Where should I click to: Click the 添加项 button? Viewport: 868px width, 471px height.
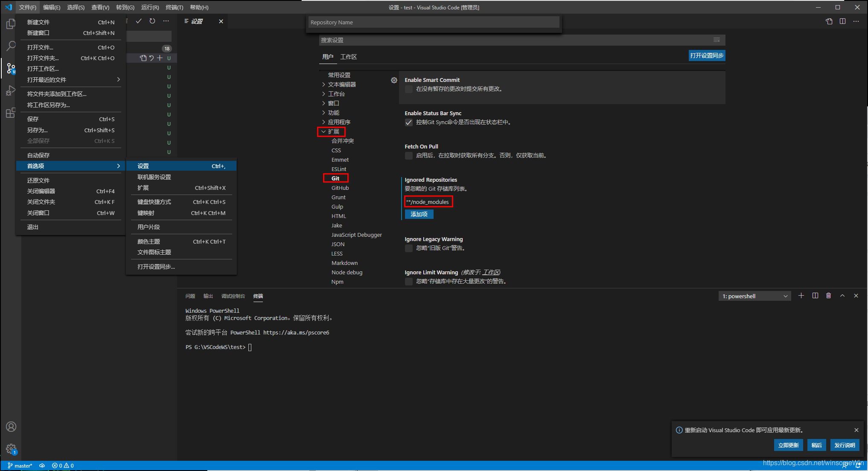point(419,214)
